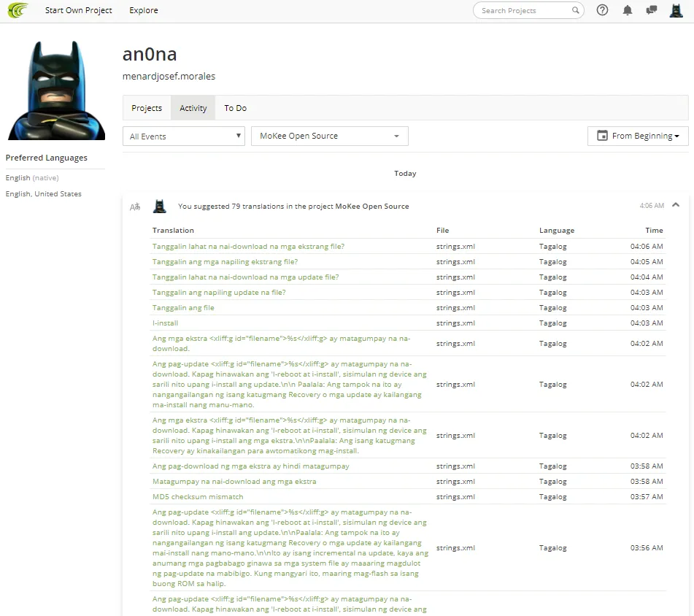Collapse the suggested translations activity entry
Screen dimensions: 694x616
[676, 204]
